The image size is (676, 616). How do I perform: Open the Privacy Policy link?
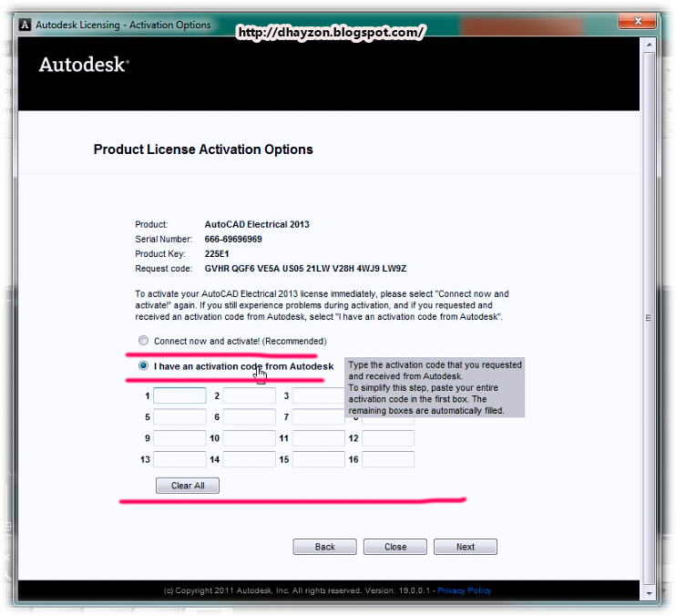pos(465,590)
